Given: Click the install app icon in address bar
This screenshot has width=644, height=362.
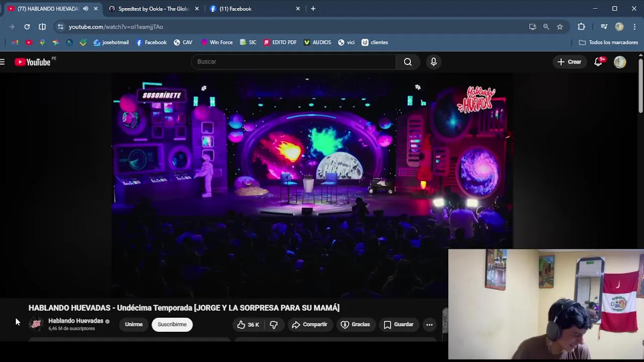Looking at the screenshot, I should click(533, 27).
